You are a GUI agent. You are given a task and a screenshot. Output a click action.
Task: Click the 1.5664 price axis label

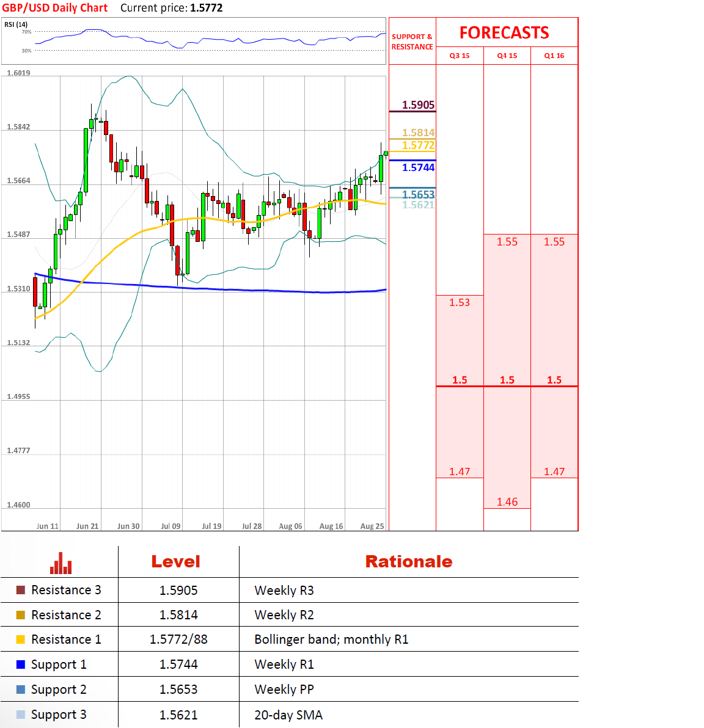(18, 181)
